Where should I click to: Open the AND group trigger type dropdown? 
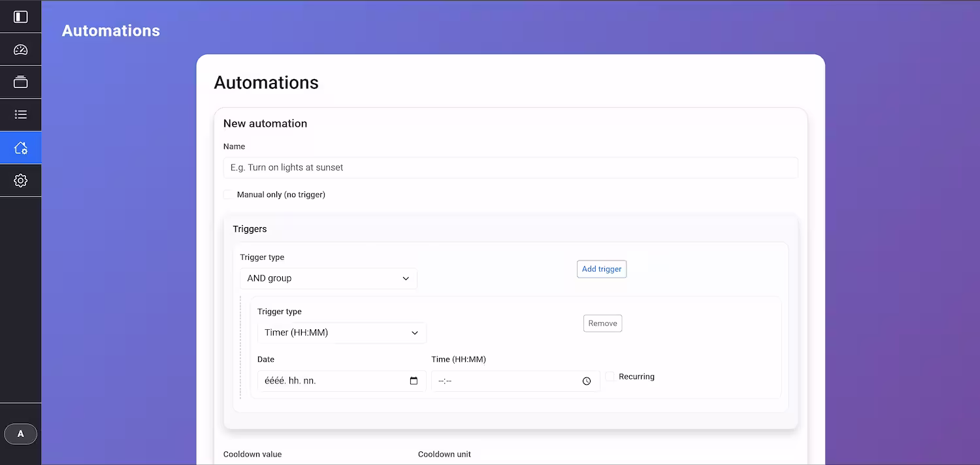point(328,278)
